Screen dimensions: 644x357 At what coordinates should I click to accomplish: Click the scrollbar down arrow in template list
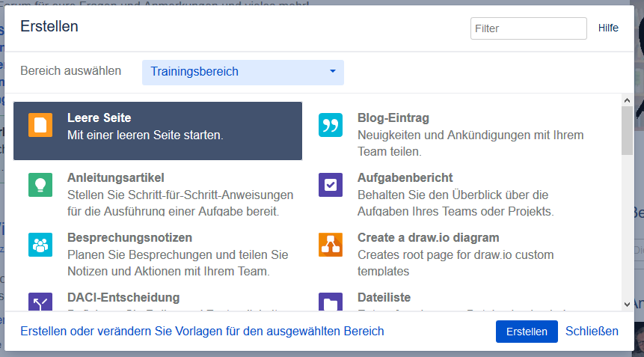[x=627, y=305]
